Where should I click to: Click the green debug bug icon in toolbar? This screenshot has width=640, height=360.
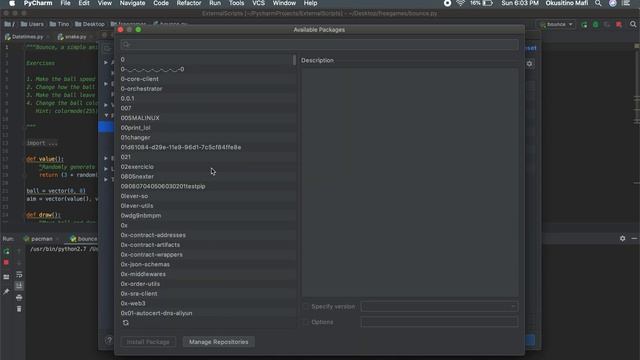point(596,24)
